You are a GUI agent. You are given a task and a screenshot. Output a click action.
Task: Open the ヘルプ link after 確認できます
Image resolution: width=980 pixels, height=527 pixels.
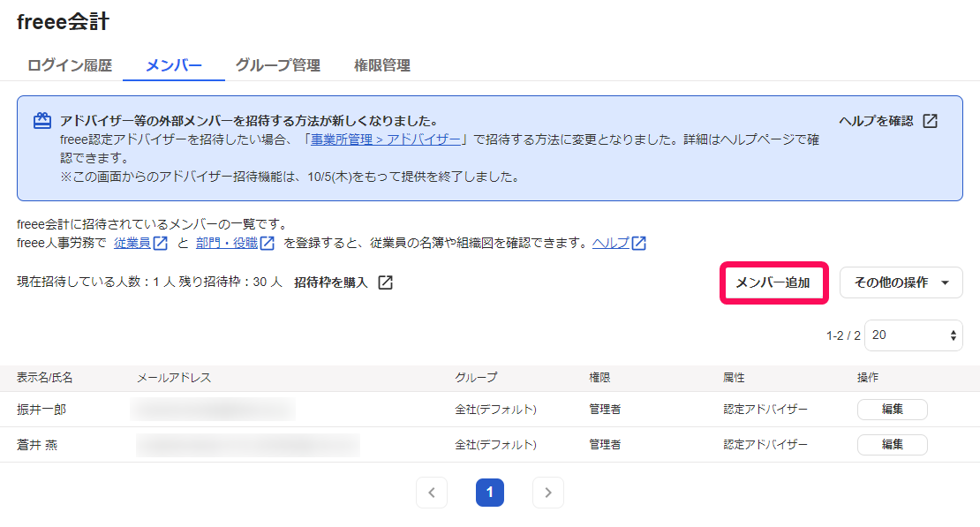click(x=611, y=243)
